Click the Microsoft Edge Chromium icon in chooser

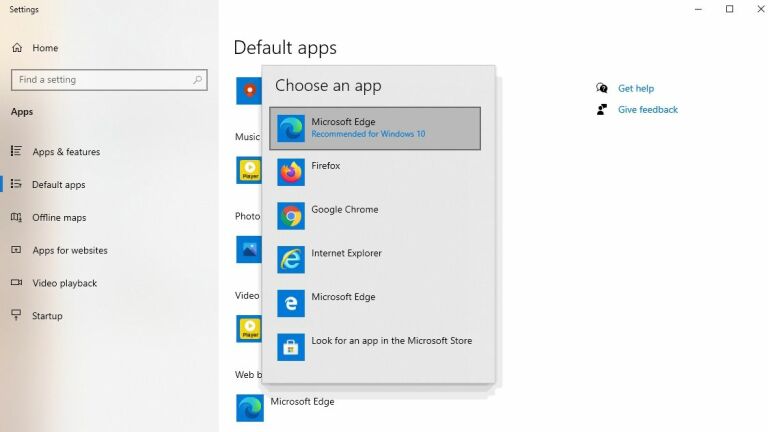tap(291, 128)
